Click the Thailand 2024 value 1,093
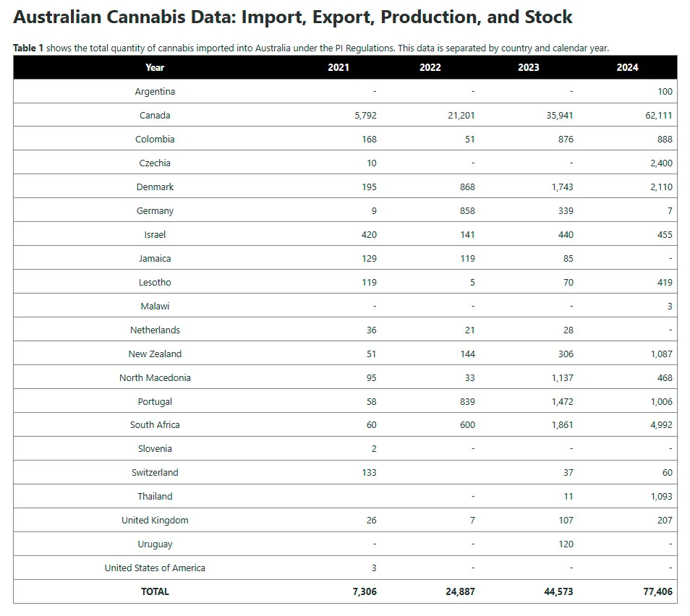690x616 pixels. tap(660, 497)
